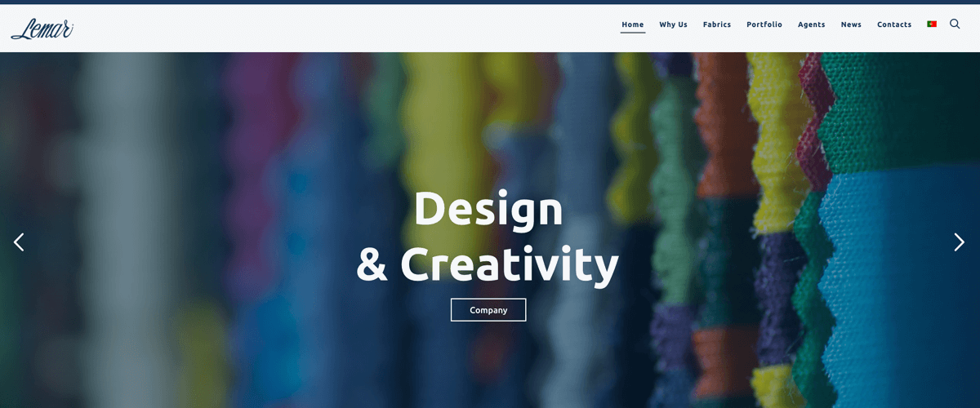Open the Agents page
Screen dimensions: 980x408
pyautogui.click(x=812, y=24)
